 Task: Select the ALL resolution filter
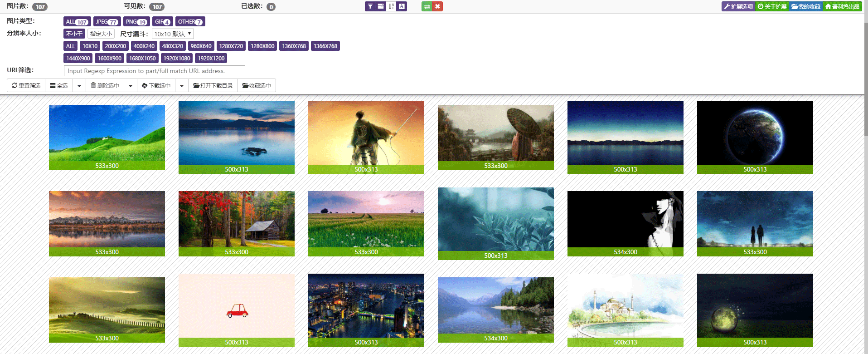click(70, 46)
